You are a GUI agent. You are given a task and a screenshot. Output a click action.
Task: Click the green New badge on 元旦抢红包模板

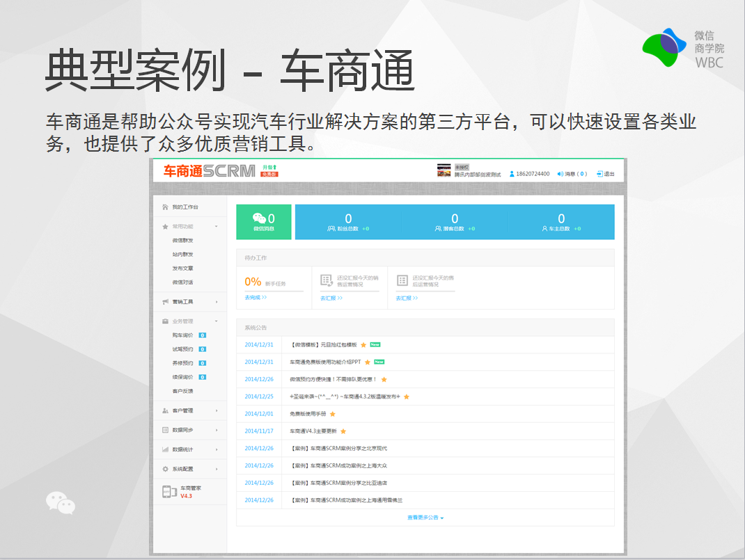[375, 344]
